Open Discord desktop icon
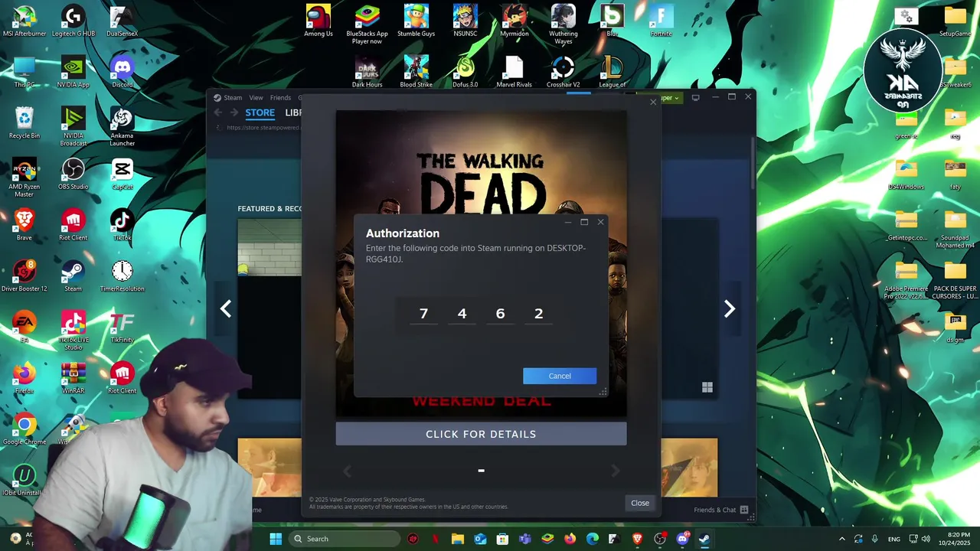The image size is (980, 551). point(122,73)
